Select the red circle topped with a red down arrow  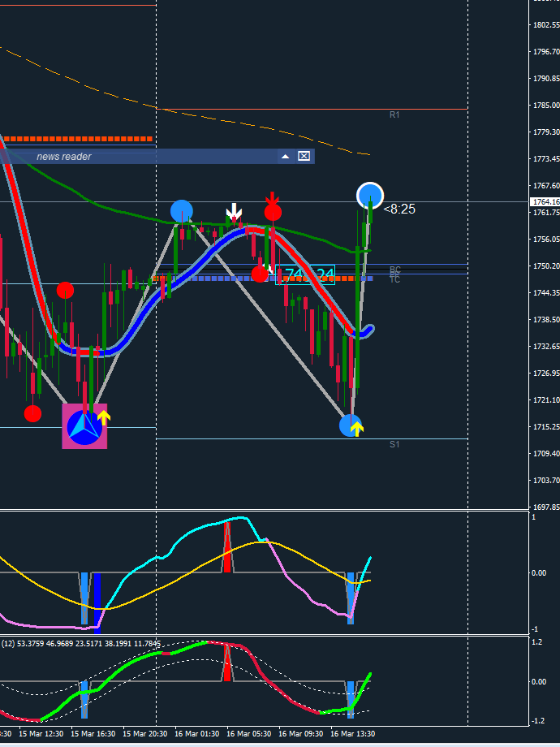point(273,212)
